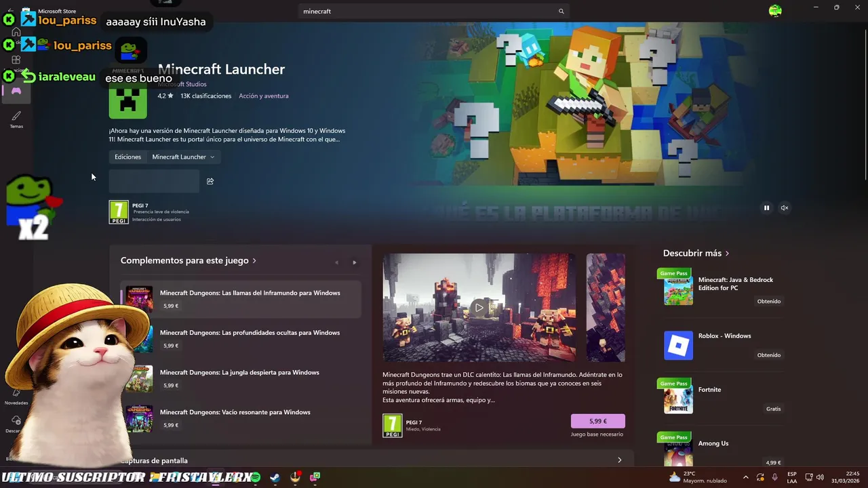The height and width of the screenshot is (488, 868).
Task: Click Obtenido under Minecraft Java & Bedrock
Action: (x=769, y=301)
